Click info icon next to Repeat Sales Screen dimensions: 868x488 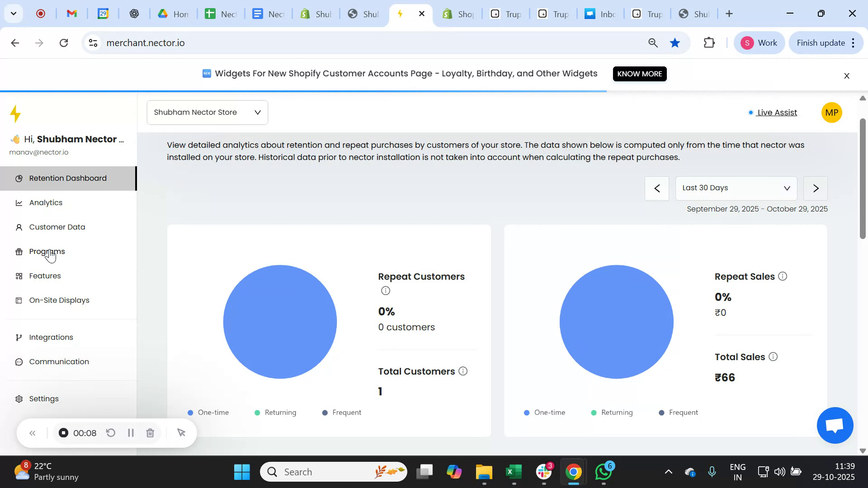783,277
